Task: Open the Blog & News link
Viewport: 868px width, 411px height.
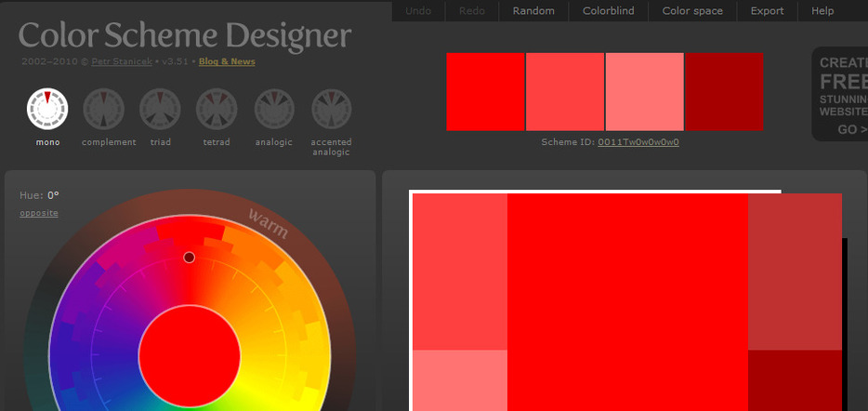Action: pos(227,62)
